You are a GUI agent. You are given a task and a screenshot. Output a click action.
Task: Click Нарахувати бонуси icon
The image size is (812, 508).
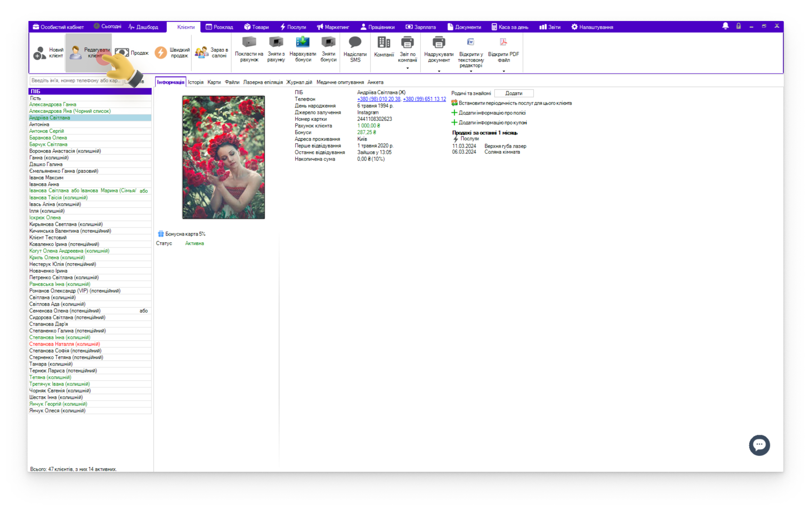[303, 42]
